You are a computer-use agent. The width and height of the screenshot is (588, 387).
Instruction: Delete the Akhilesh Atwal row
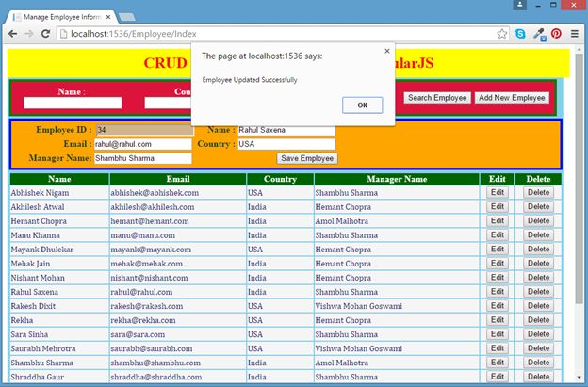click(538, 207)
